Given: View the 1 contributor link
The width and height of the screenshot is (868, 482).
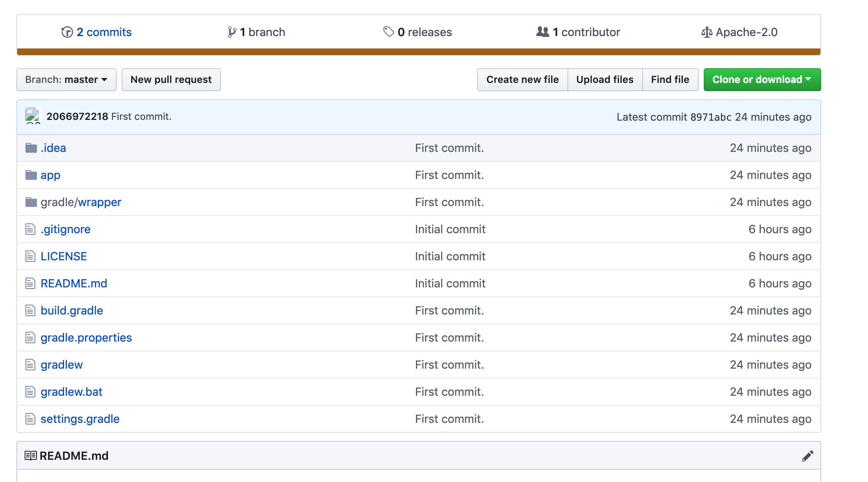Looking at the screenshot, I should (x=578, y=32).
